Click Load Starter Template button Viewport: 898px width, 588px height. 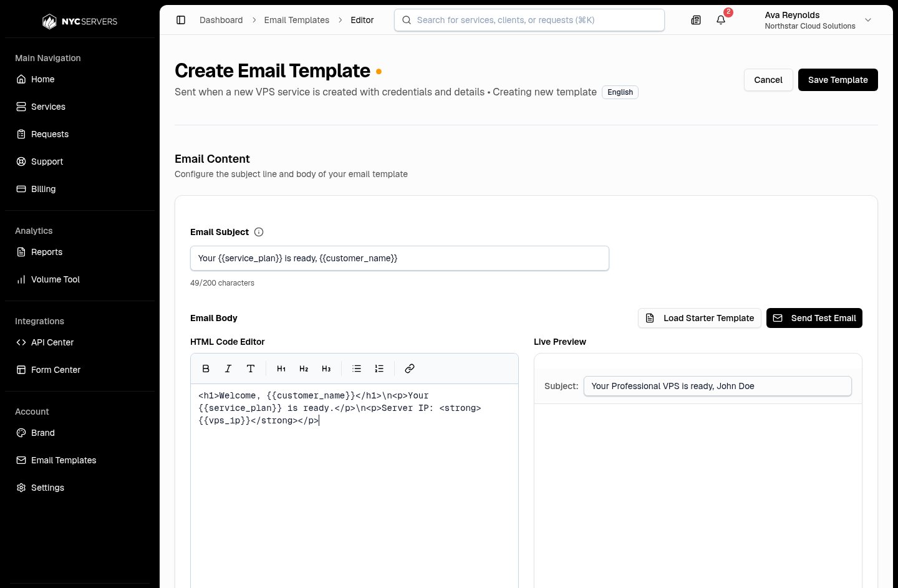click(700, 318)
